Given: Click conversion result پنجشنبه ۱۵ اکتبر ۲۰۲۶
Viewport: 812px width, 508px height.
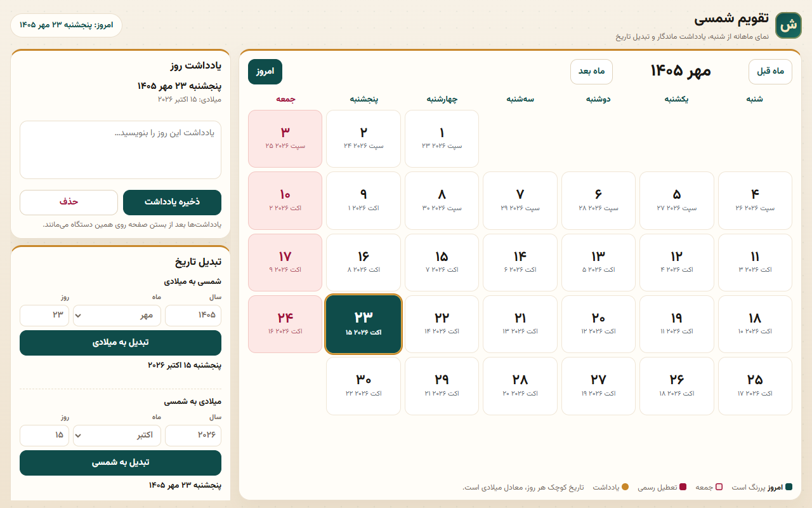Looking at the screenshot, I should [185, 365].
